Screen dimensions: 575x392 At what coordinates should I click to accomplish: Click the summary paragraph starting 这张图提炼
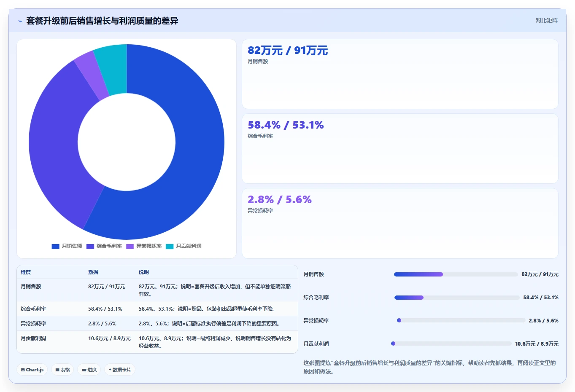(430, 367)
